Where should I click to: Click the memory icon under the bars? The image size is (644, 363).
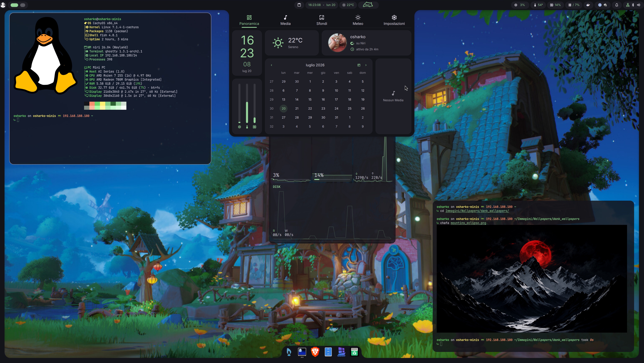[254, 127]
